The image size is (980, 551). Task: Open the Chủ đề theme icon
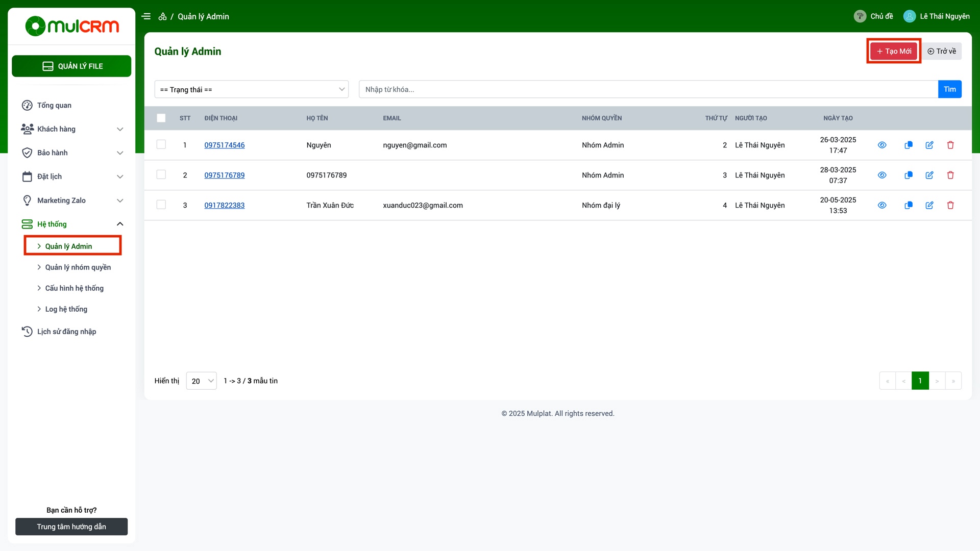click(860, 16)
